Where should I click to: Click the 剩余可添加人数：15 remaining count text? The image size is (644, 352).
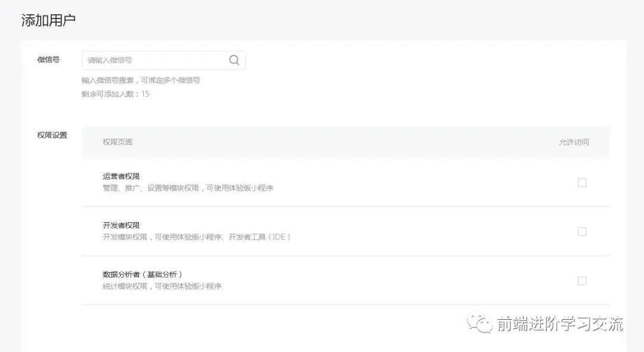coord(116,94)
